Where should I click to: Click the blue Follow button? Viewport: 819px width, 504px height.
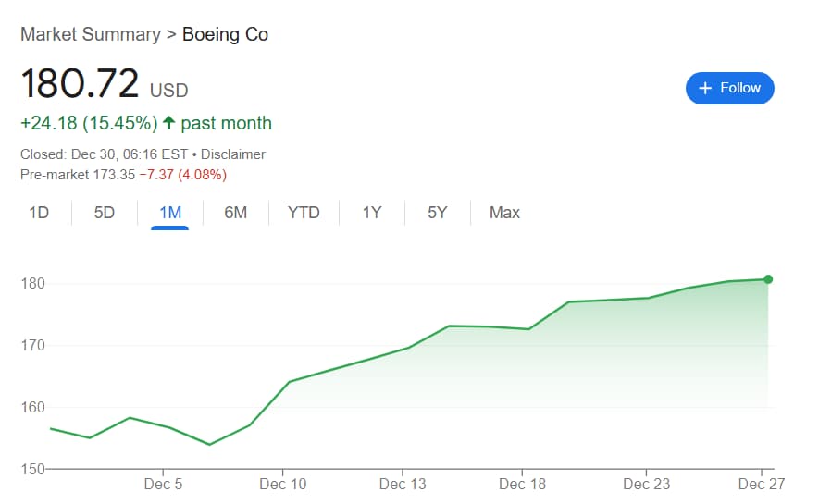(729, 88)
